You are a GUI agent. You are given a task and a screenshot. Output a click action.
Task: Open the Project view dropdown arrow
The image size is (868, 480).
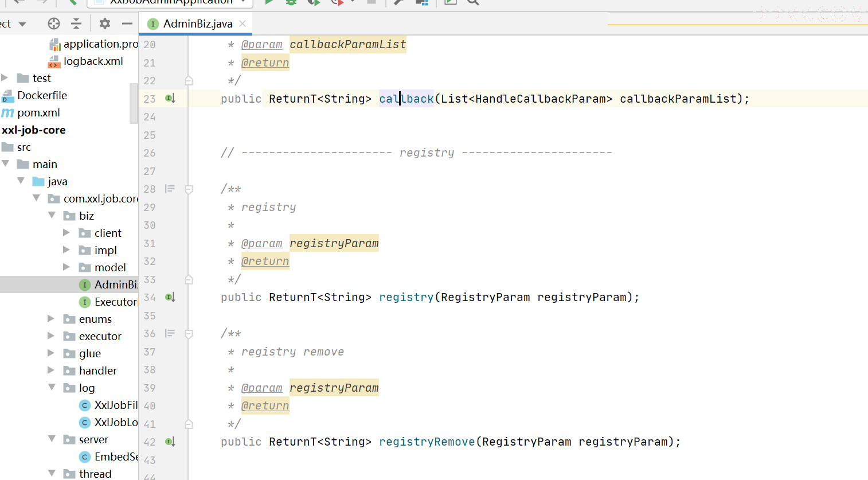coord(22,24)
